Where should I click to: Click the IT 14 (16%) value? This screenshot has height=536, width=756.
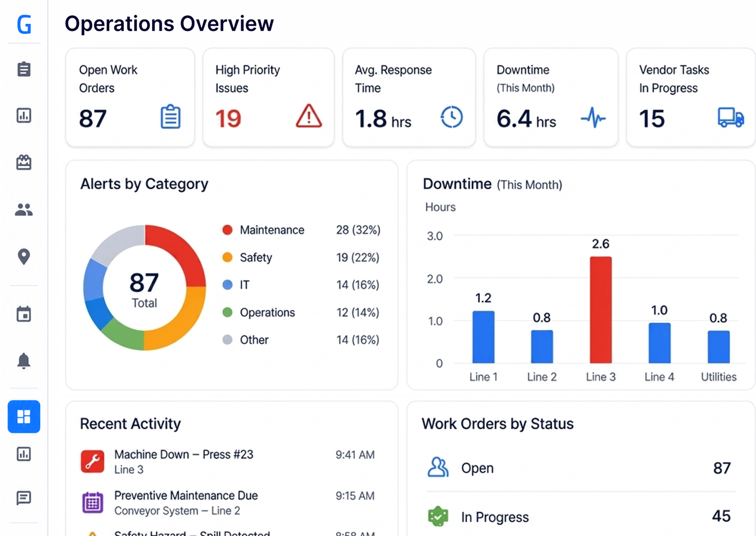pos(358,285)
